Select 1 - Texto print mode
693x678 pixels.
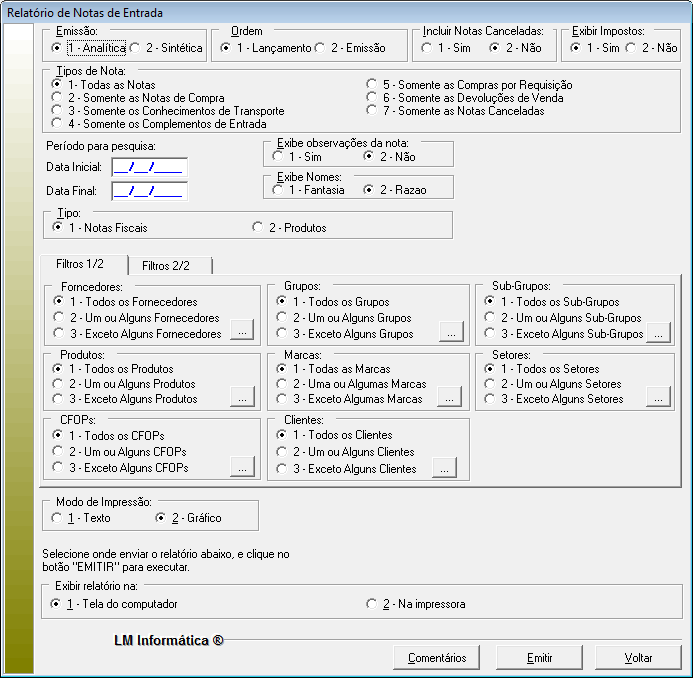click(56, 518)
